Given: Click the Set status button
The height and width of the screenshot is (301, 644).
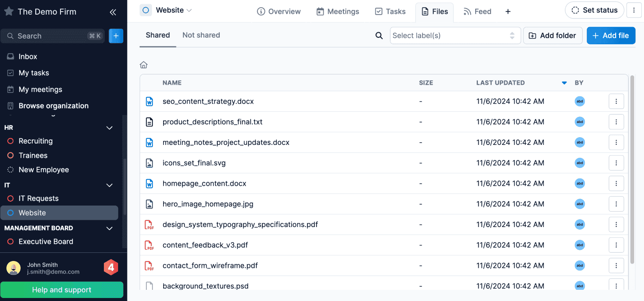Looking at the screenshot, I should (x=594, y=10).
